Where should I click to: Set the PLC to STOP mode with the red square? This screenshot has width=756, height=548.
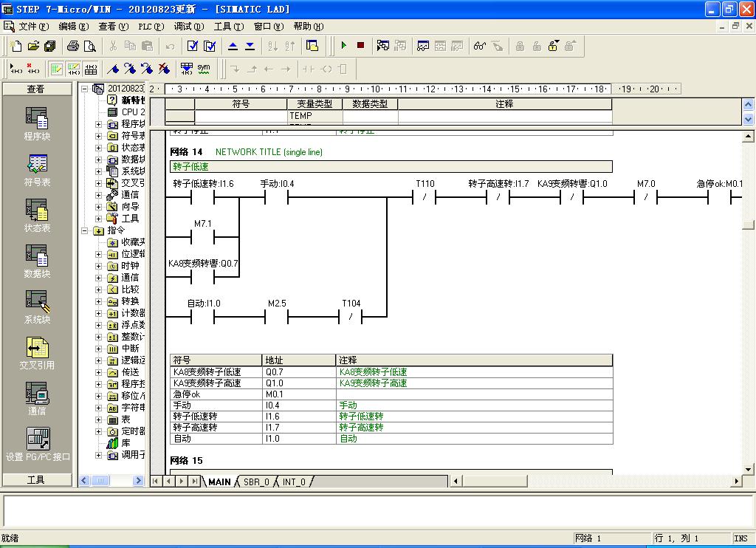[x=360, y=45]
